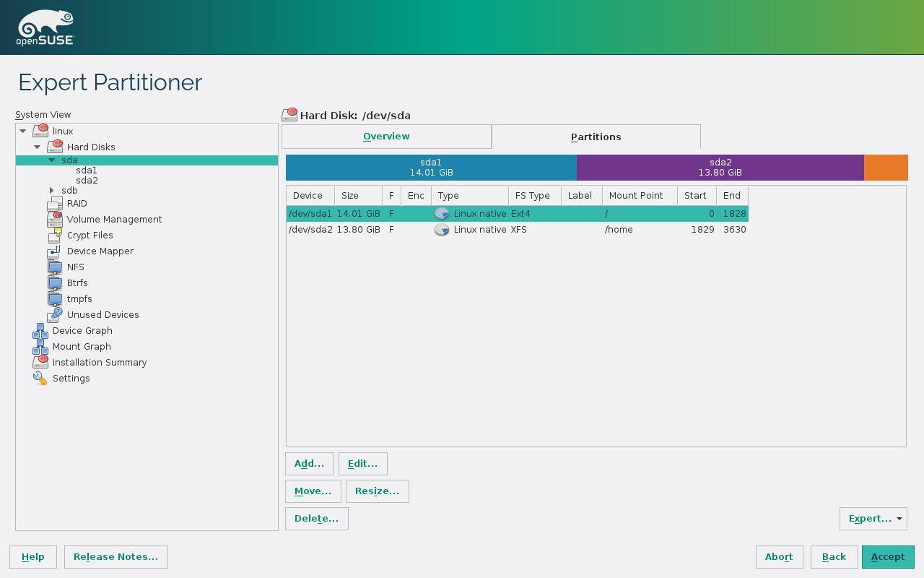924x578 pixels.
Task: Click the Installation Summary icon
Action: (x=40, y=363)
